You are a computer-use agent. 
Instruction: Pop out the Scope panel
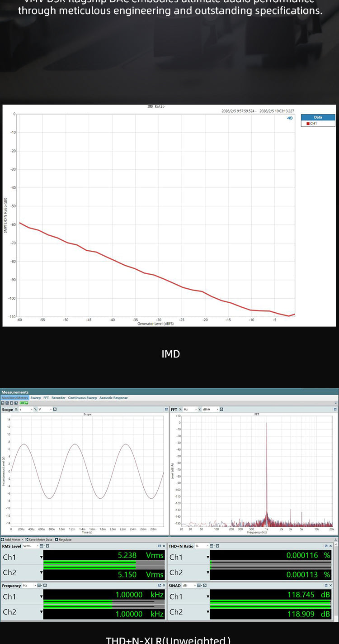[166, 410]
